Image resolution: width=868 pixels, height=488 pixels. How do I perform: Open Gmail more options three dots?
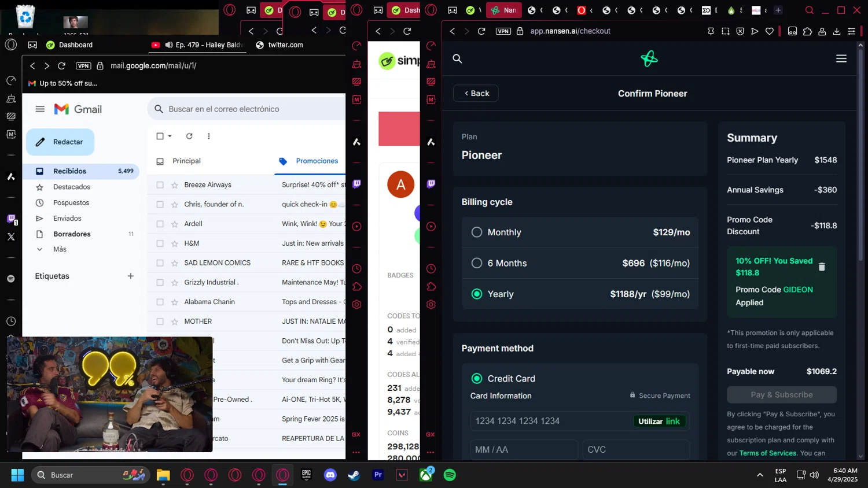click(209, 136)
